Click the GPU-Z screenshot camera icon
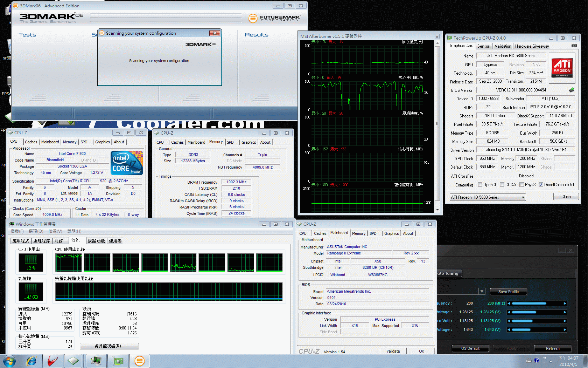 (574, 46)
